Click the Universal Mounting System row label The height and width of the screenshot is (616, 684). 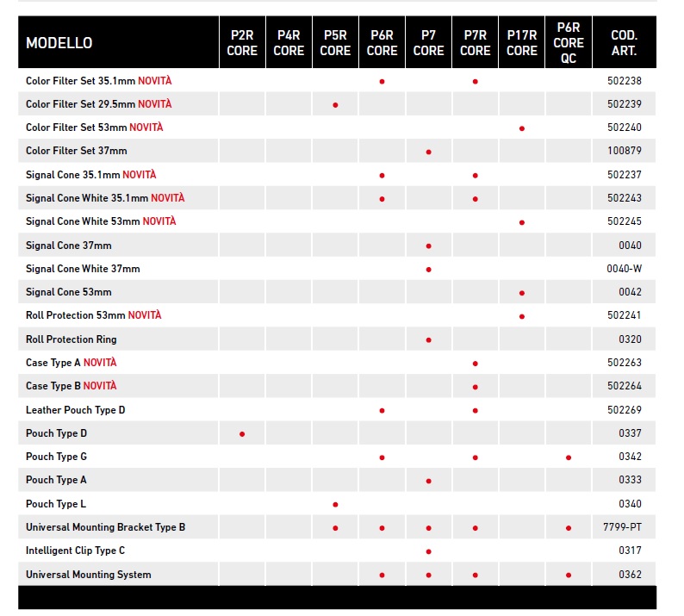pyautogui.click(x=88, y=575)
